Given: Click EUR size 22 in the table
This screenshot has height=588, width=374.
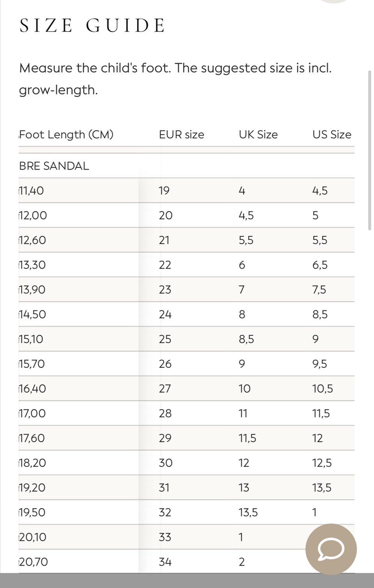Looking at the screenshot, I should [165, 265].
